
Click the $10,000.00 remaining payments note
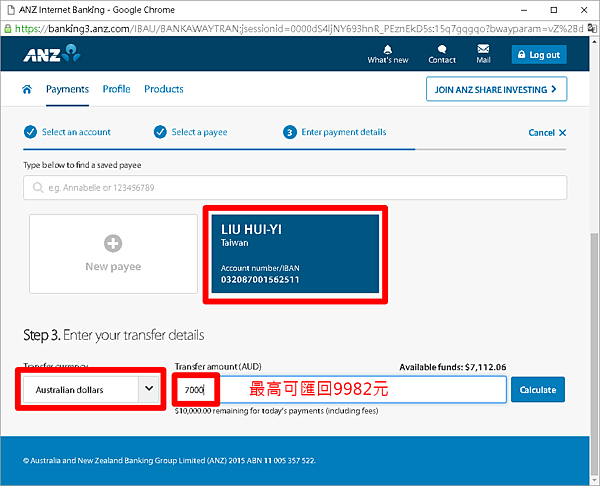[277, 411]
